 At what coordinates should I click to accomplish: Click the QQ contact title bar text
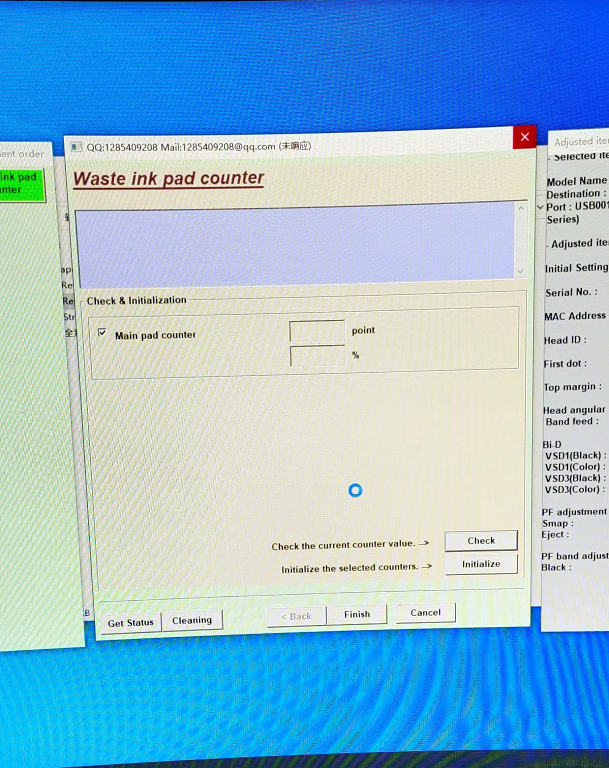pyautogui.click(x=198, y=147)
